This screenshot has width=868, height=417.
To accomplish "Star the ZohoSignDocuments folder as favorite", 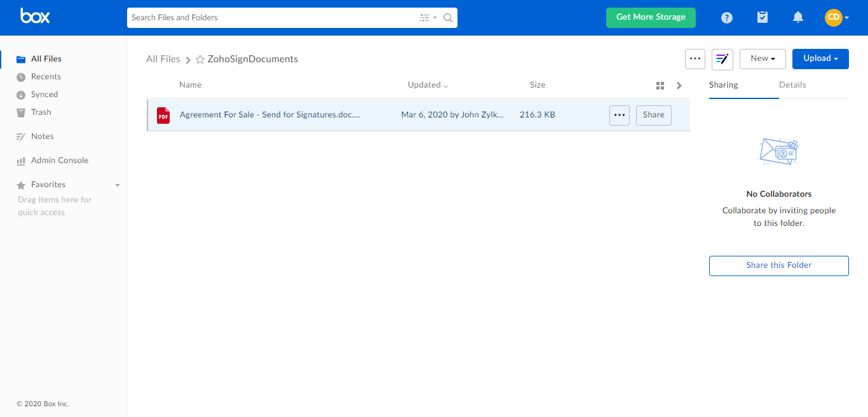I will click(x=200, y=59).
